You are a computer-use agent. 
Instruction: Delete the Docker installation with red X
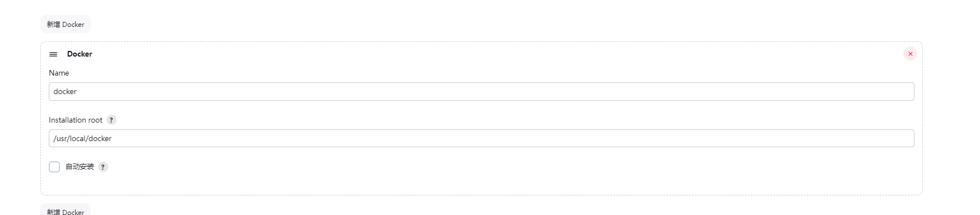(x=910, y=54)
